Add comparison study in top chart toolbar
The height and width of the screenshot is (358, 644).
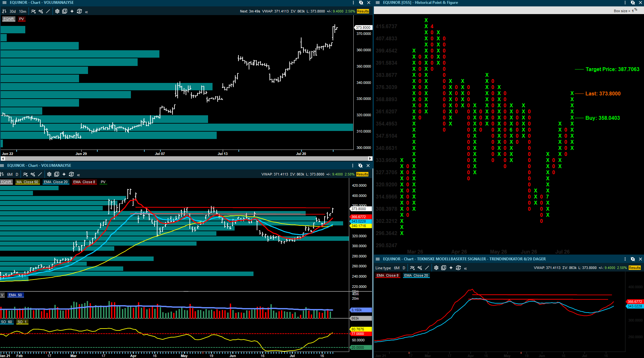click(41, 11)
